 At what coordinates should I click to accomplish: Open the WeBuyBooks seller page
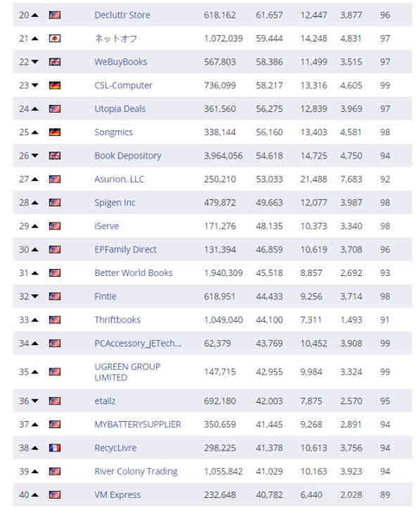click(x=120, y=62)
